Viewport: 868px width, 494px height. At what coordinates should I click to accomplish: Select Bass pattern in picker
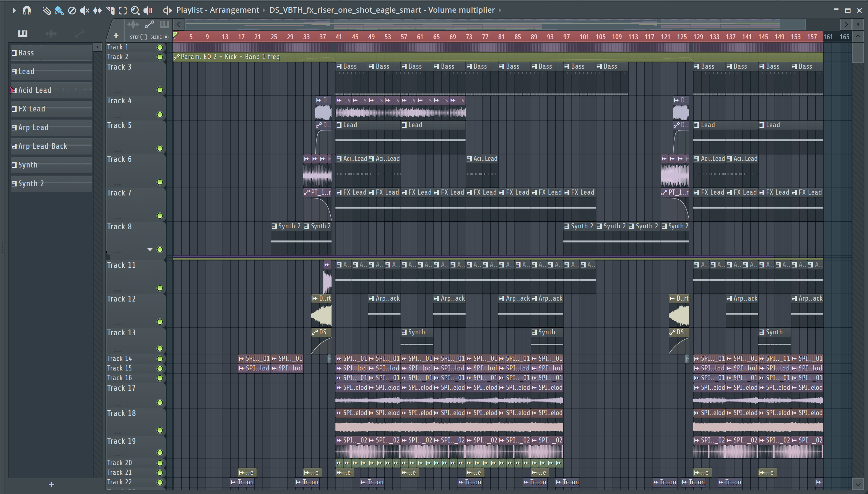pos(51,53)
